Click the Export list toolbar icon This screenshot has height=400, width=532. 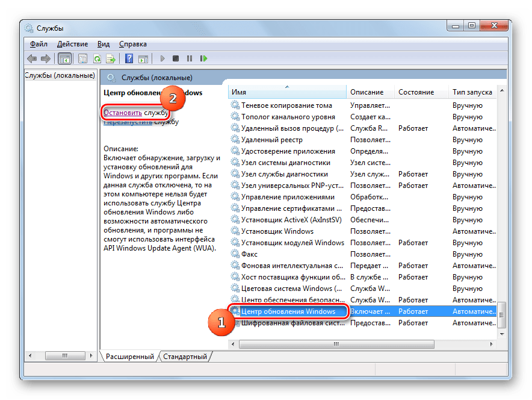tap(111, 58)
